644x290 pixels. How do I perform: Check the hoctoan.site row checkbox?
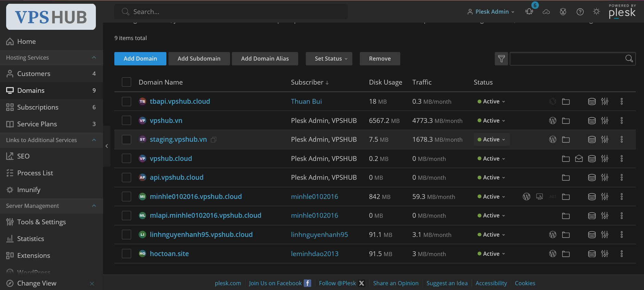127,254
